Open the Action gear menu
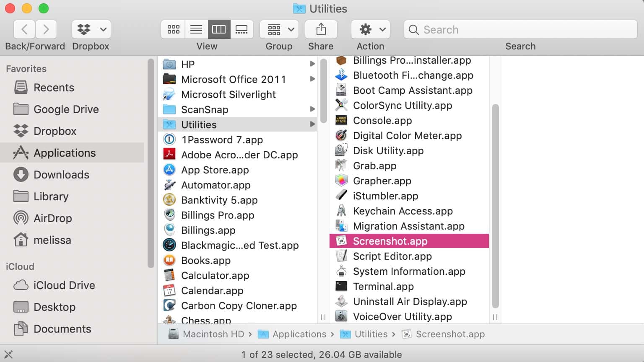 click(371, 29)
